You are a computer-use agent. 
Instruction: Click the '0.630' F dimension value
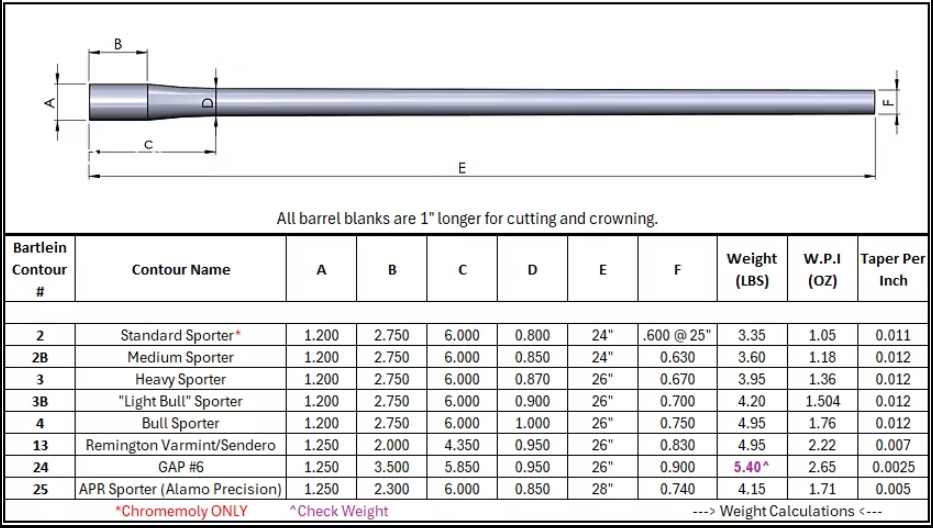pos(677,357)
